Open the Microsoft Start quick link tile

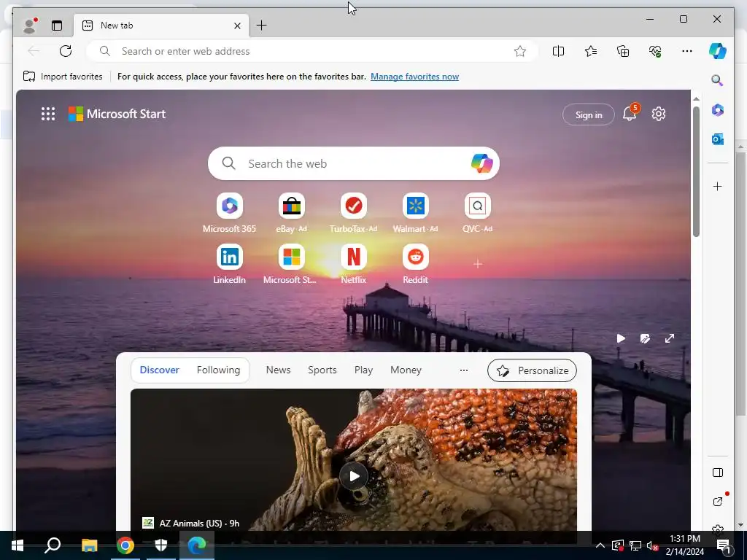pos(291,264)
